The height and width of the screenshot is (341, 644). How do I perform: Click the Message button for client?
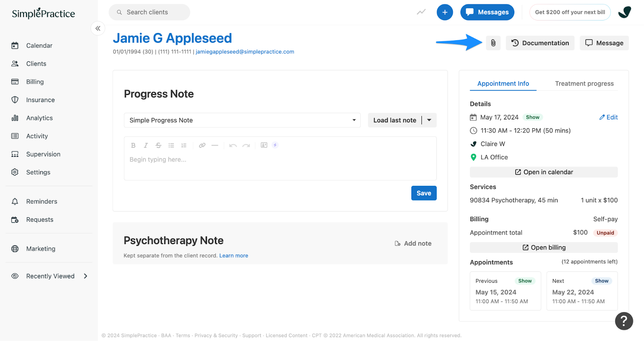[604, 43]
